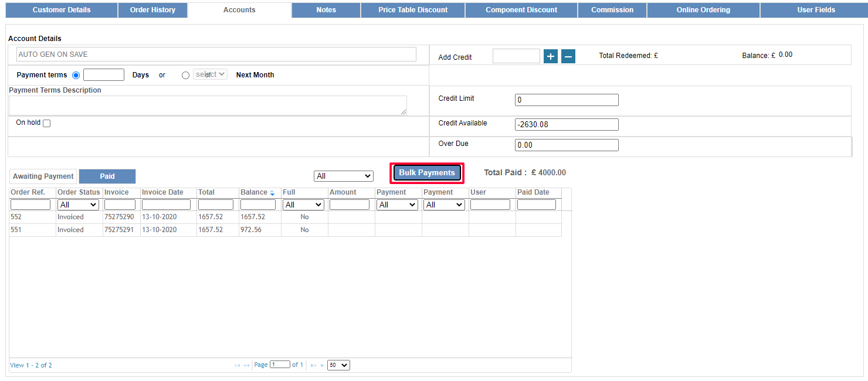The height and width of the screenshot is (381, 868).
Task: Open the All payments filter above the table
Action: [343, 175]
